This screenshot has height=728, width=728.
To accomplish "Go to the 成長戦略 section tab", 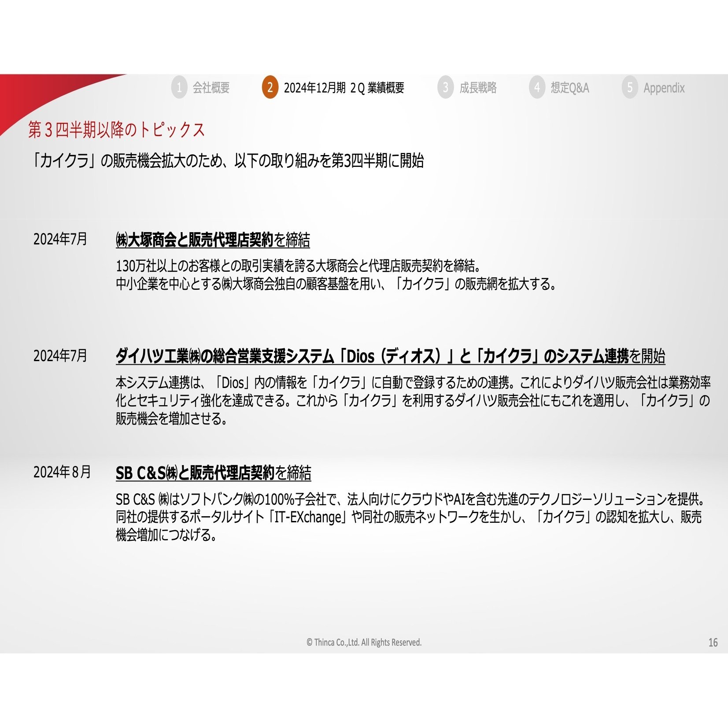I will (478, 88).
